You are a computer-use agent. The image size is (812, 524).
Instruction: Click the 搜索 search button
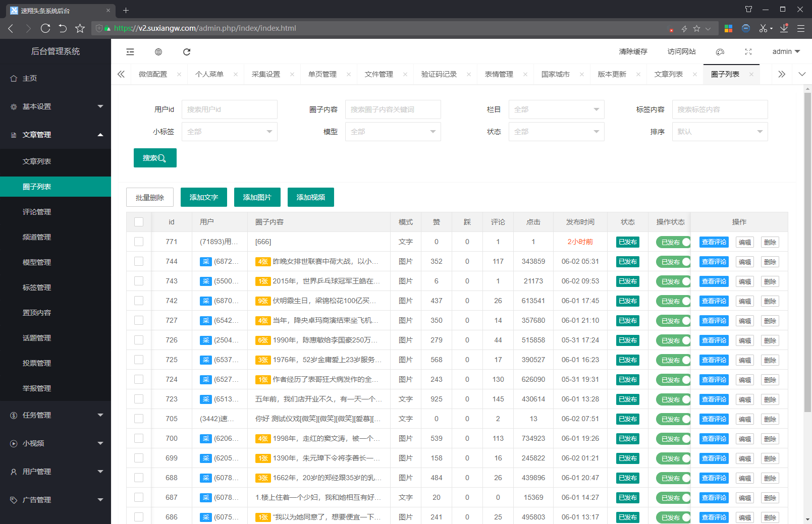point(155,158)
